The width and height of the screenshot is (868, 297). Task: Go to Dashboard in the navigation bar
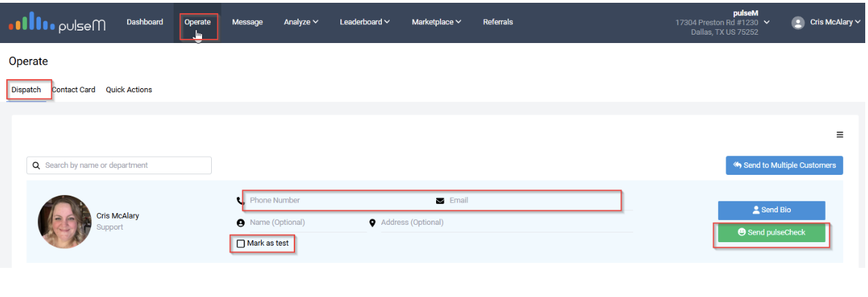coord(144,22)
